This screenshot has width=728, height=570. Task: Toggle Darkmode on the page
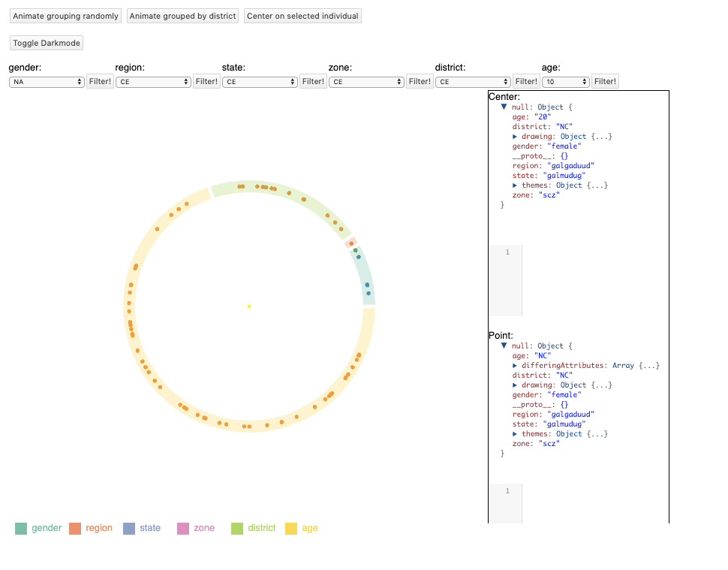coord(46,43)
